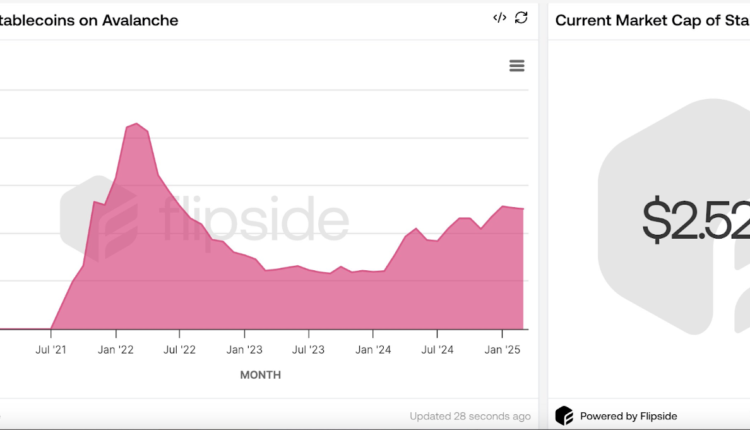Click the Jul '21 axis label
Viewport: 750px width, 430px height.
coord(51,350)
